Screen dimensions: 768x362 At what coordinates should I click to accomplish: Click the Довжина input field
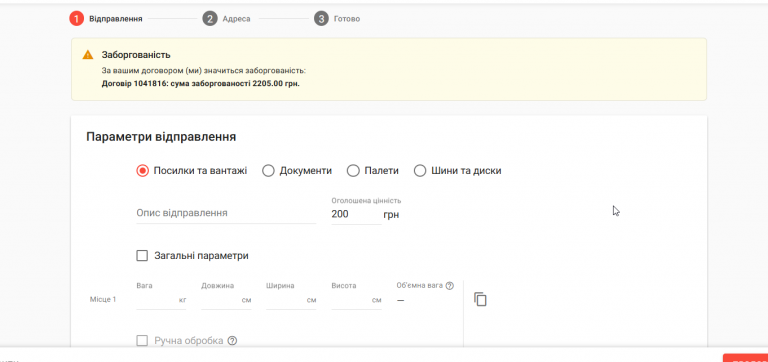point(226,300)
